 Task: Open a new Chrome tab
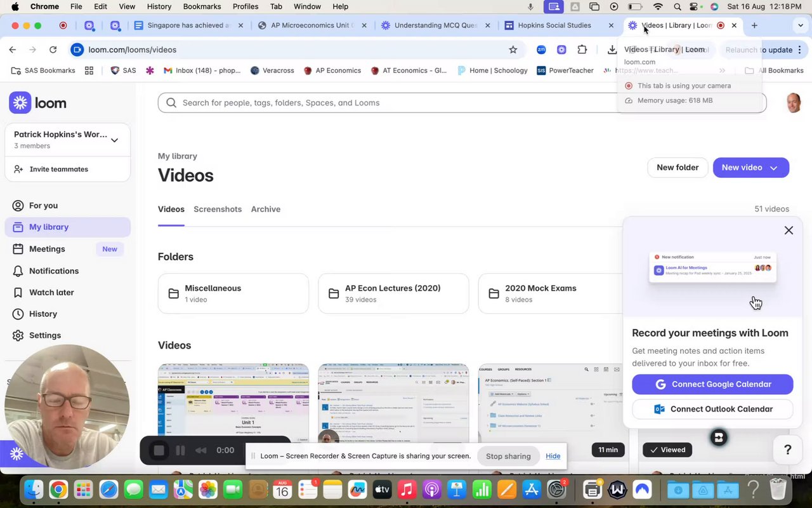click(754, 25)
